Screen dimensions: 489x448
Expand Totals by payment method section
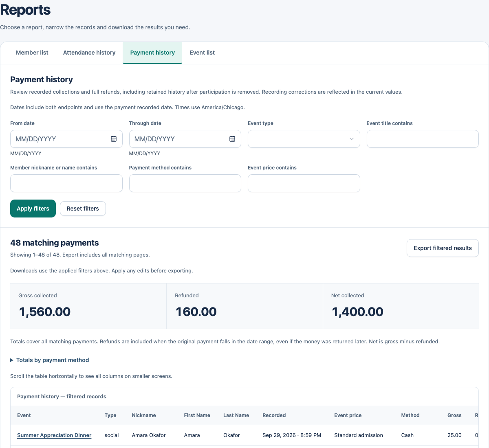[x=49, y=360]
